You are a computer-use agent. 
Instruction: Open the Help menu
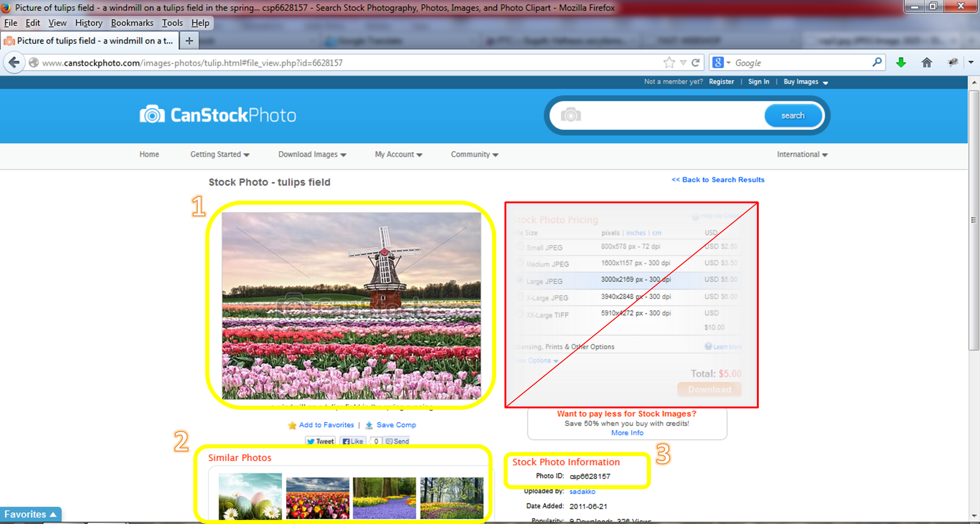tap(200, 23)
